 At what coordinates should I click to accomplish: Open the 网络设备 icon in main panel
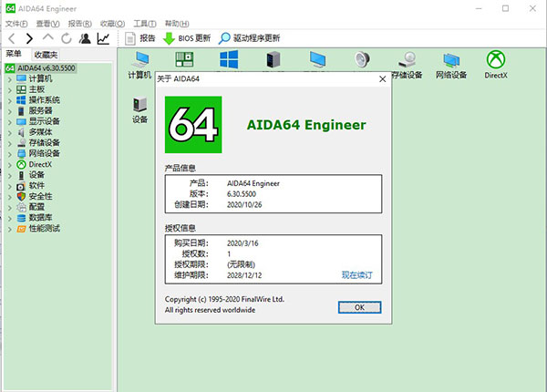click(x=450, y=65)
